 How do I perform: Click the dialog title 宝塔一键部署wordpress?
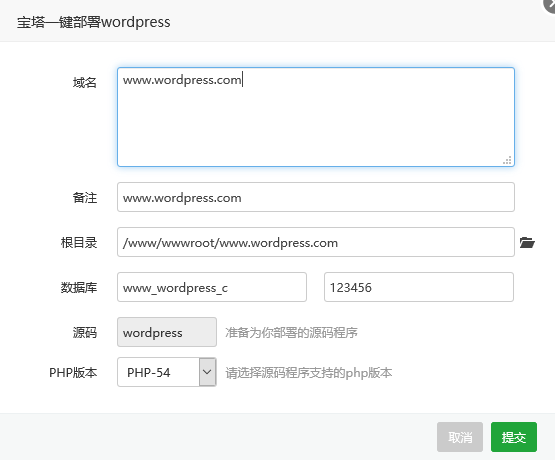point(94,22)
